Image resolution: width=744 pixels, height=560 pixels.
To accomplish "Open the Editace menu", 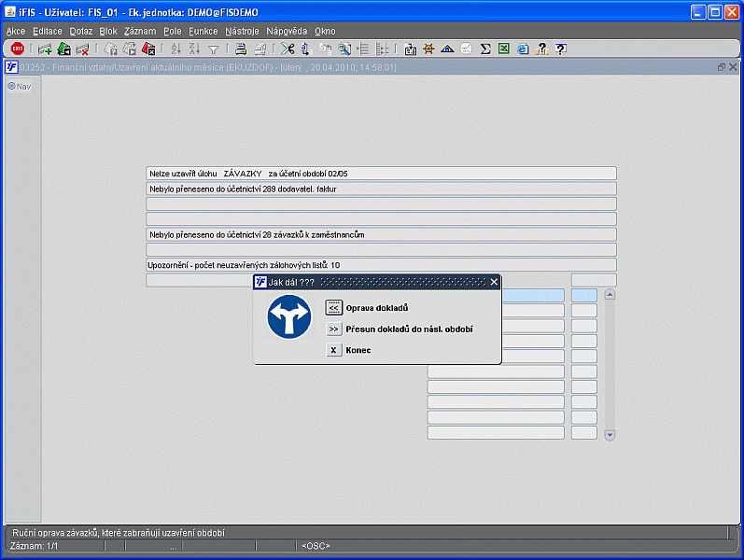I will tap(48, 32).
